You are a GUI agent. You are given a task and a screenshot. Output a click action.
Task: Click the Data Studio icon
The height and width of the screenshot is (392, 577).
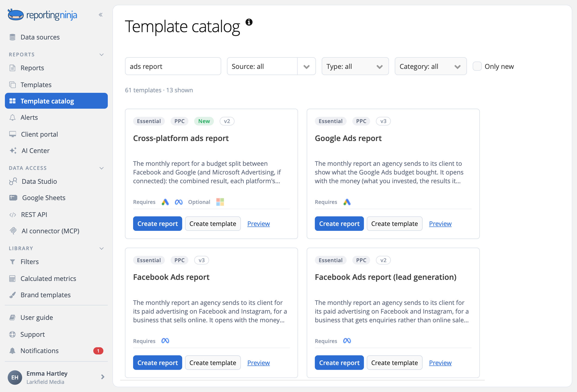pos(13,181)
